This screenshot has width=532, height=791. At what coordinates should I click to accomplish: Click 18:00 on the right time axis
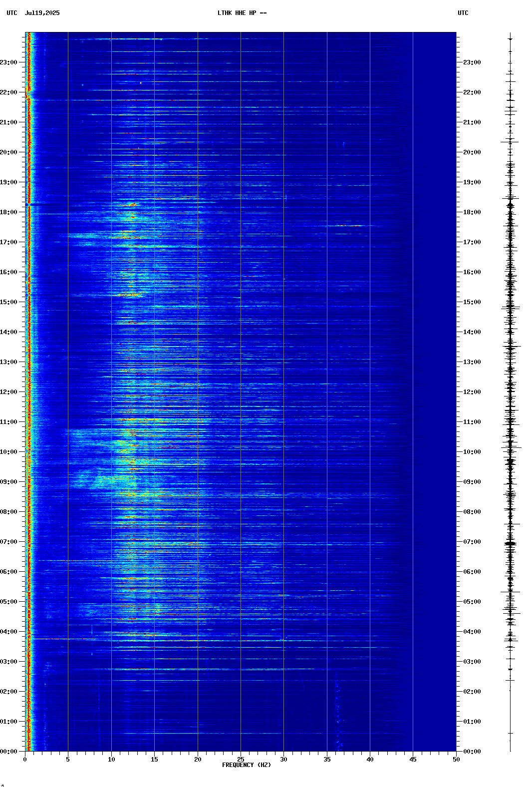pos(472,212)
